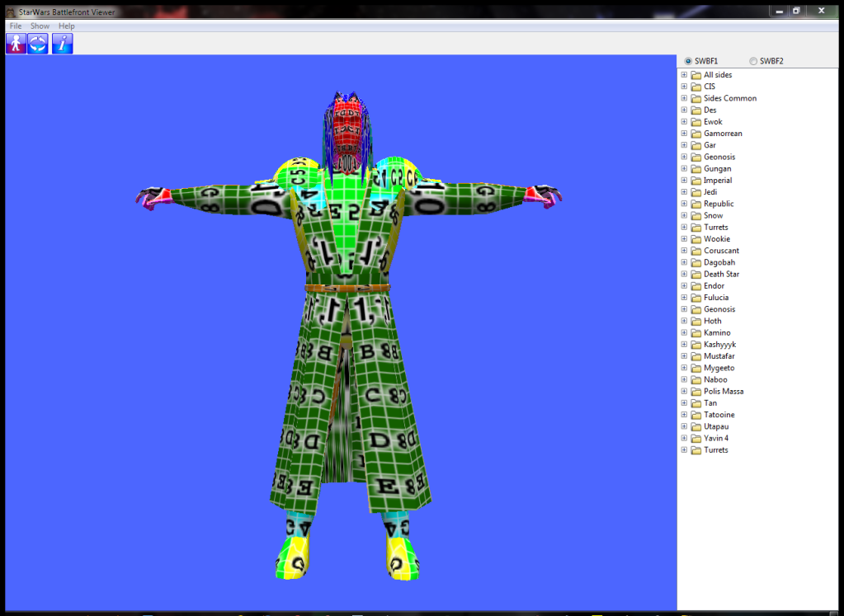Expand the Yavin 4 tree node
Image resolution: width=844 pixels, height=616 pixels.
(684, 439)
